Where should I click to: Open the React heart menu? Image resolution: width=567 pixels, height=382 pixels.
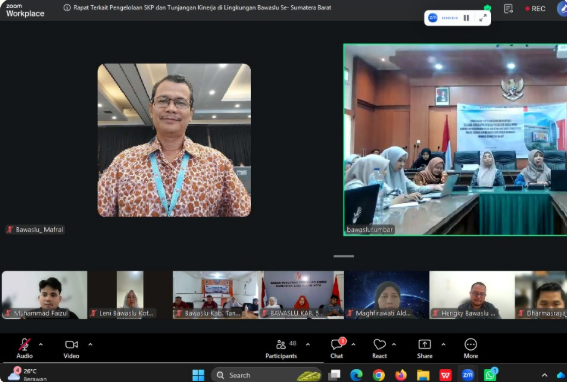coord(379,348)
